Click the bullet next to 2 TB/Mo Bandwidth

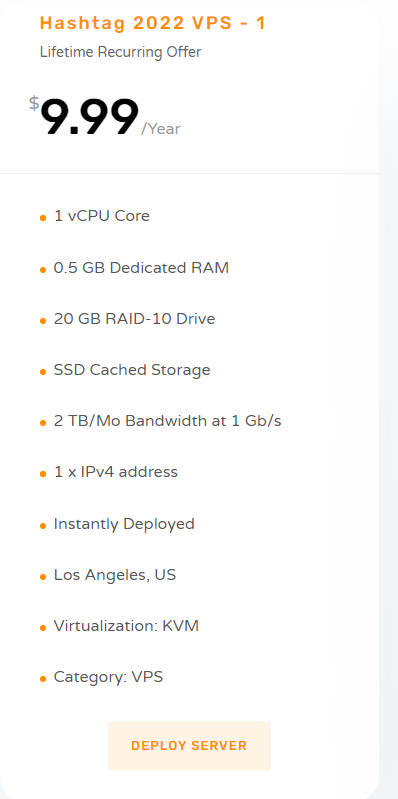pyautogui.click(x=43, y=423)
